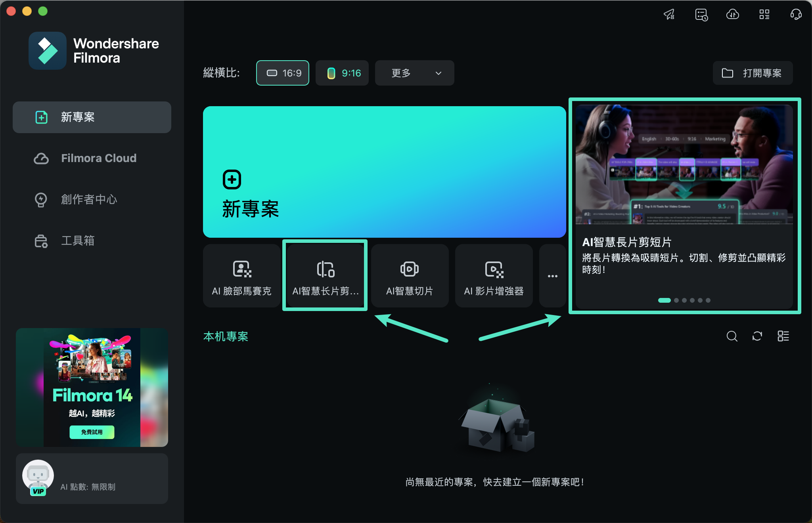Click the send feedback paper plane icon
Image resolution: width=812 pixels, height=523 pixels.
(x=669, y=15)
